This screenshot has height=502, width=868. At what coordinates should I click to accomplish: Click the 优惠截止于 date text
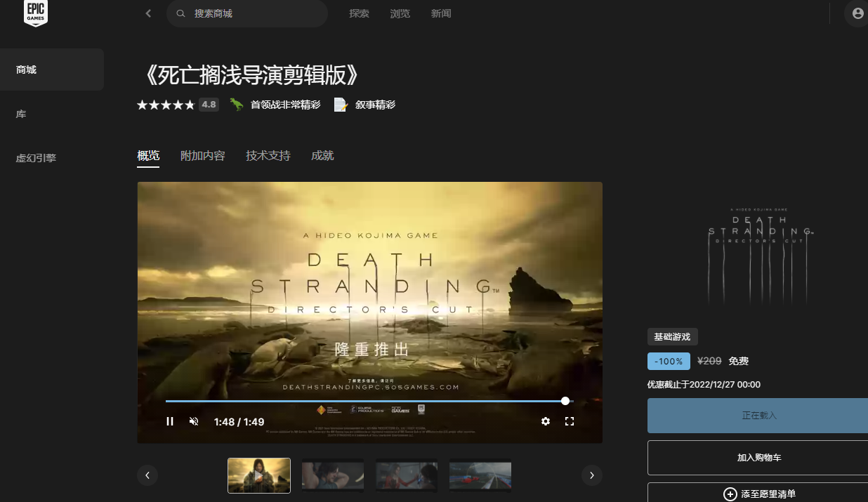704,385
